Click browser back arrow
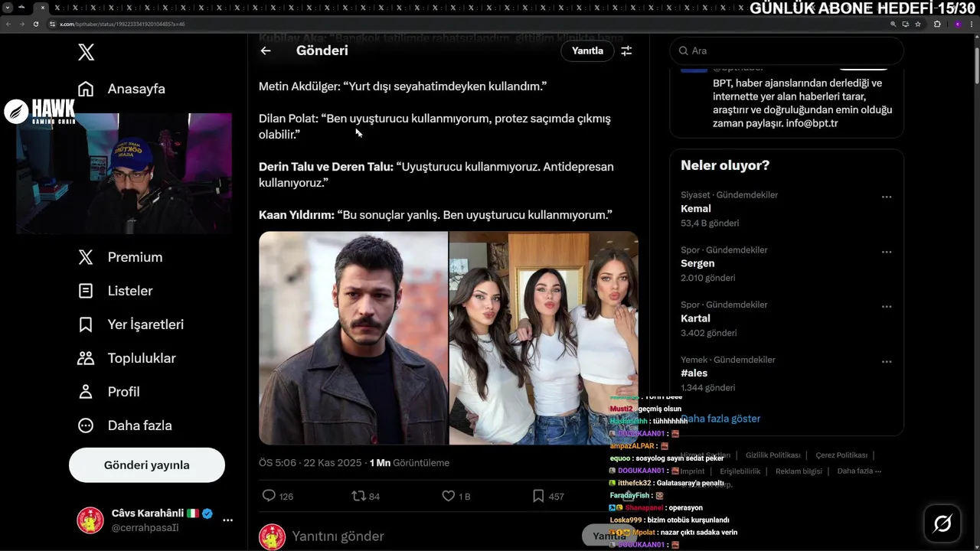The width and height of the screenshot is (980, 551). [8, 24]
